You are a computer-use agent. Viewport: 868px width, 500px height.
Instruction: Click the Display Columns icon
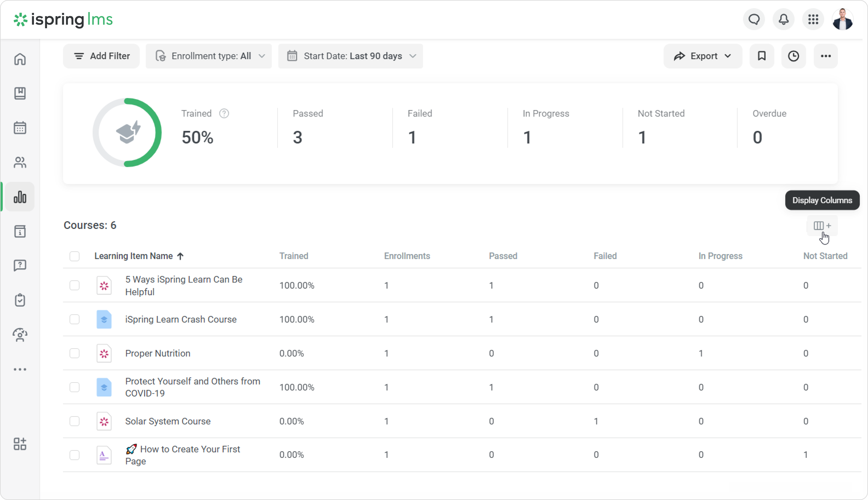pos(822,226)
